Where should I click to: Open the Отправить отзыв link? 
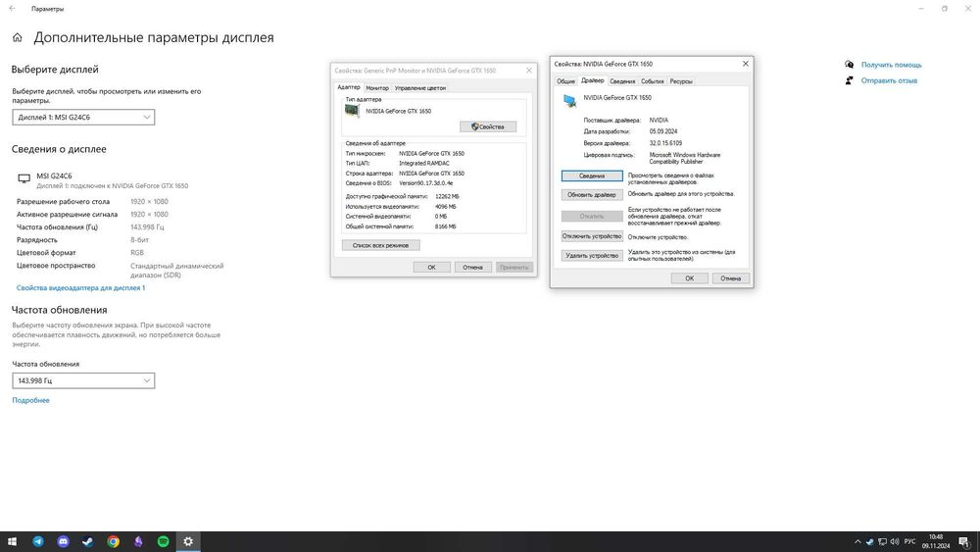pos(889,80)
